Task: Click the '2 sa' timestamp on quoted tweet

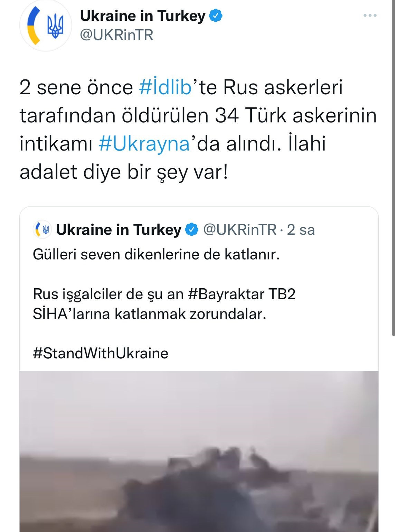Action: [301, 230]
